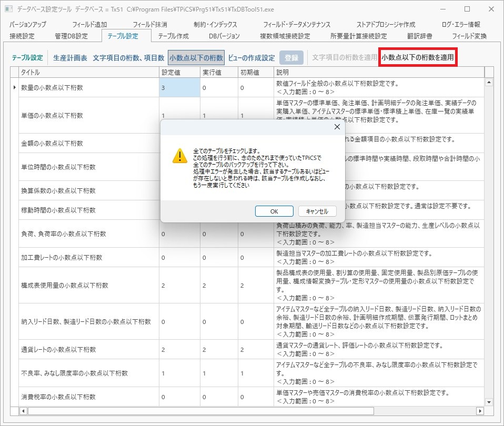Open the ログ・エラー情報 tab
This screenshot has width=504, height=426.
click(461, 24)
